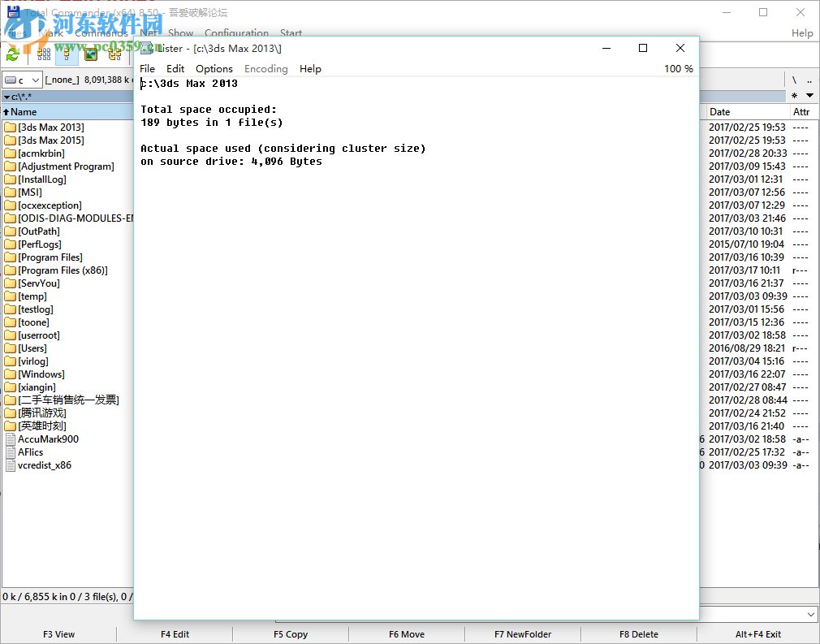Select the [ODIS-DIAG-MODULES-E folder name
Image resolution: width=820 pixels, height=644 pixels.
pyautogui.click(x=76, y=218)
